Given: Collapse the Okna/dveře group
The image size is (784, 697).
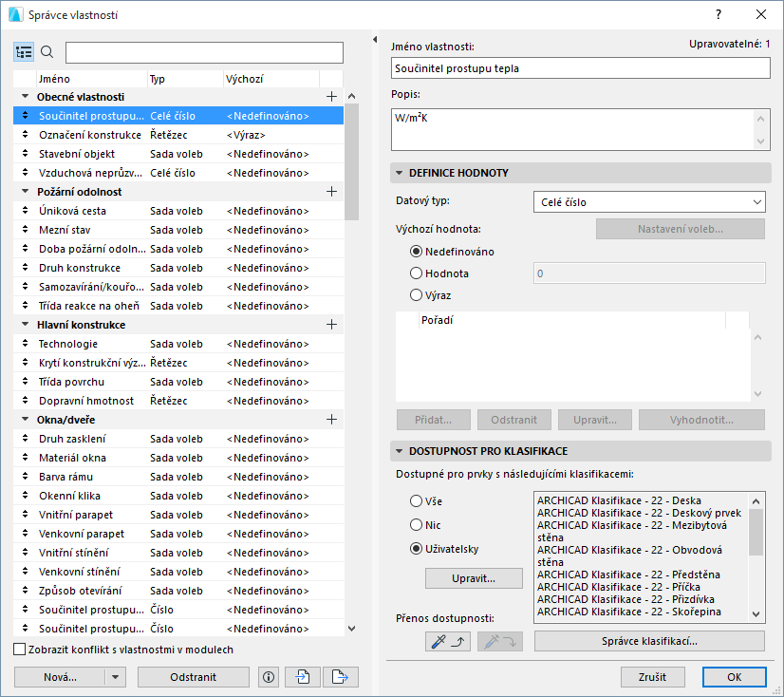Looking at the screenshot, I should click(x=25, y=420).
